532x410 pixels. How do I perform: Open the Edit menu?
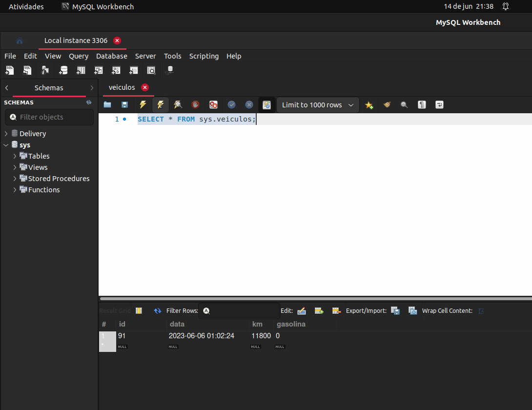pyautogui.click(x=30, y=56)
